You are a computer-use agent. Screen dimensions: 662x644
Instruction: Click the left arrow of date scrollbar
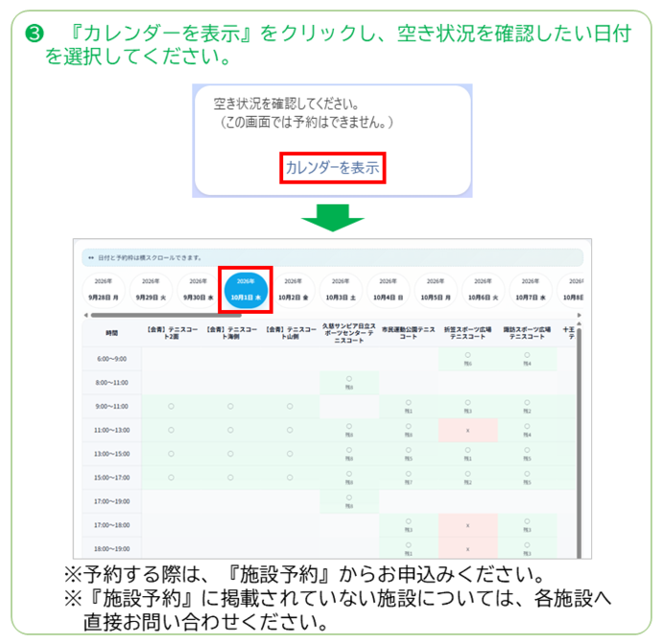85,315
